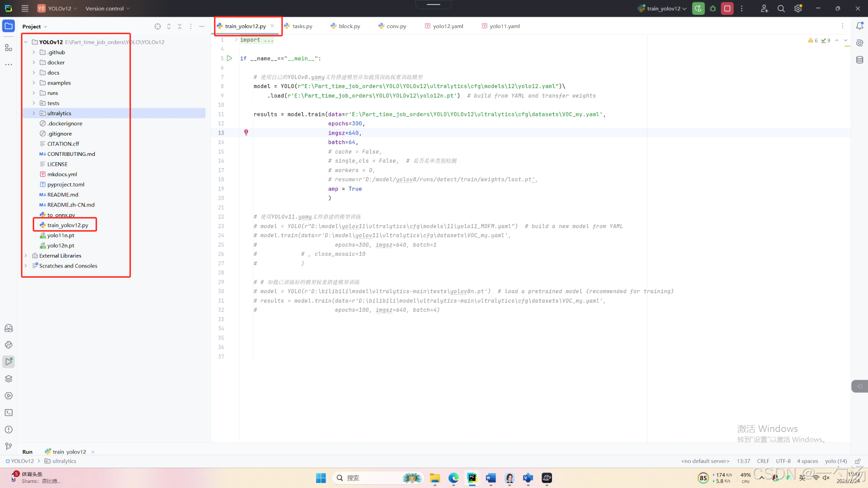
Task: Open the Python Packages tool window
Action: point(9,379)
